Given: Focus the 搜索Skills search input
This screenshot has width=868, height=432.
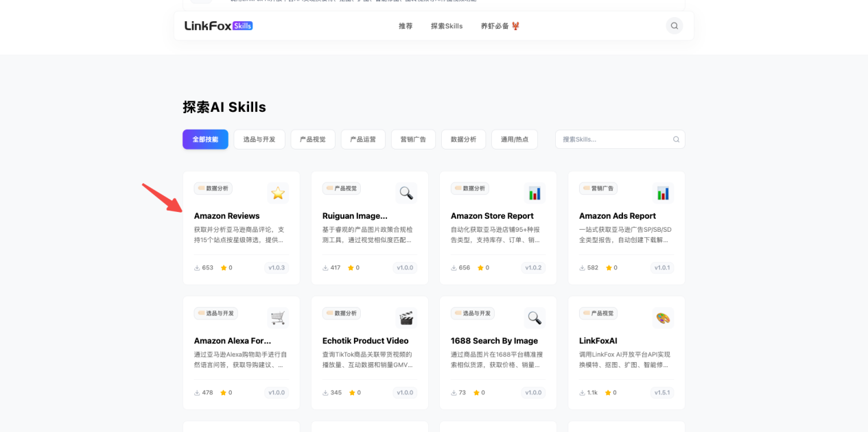Looking at the screenshot, I should [x=620, y=139].
